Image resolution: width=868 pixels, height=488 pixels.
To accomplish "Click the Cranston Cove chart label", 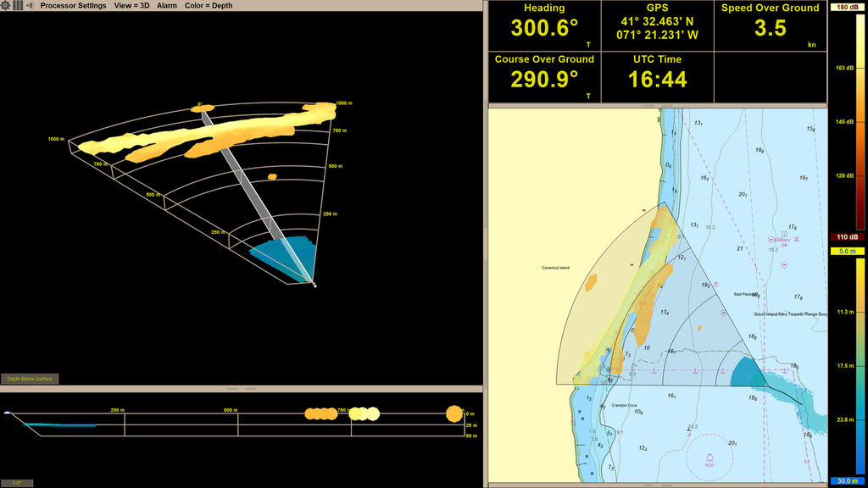I will click(x=624, y=405).
